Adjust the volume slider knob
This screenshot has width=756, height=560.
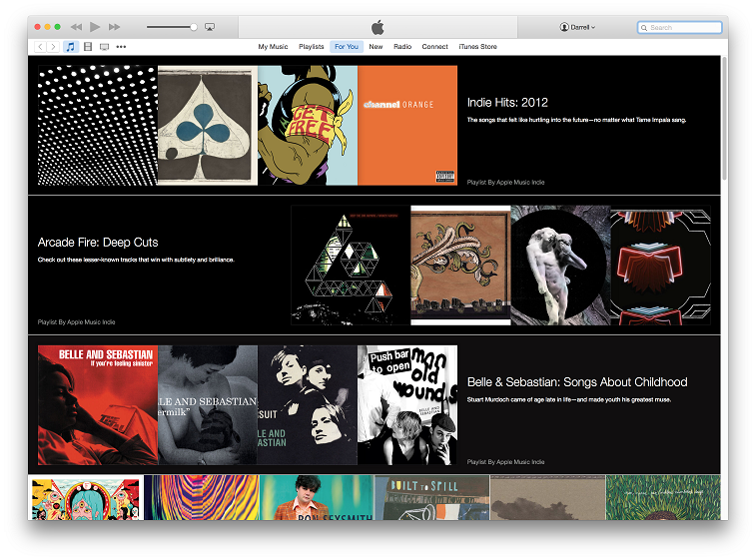[x=194, y=27]
